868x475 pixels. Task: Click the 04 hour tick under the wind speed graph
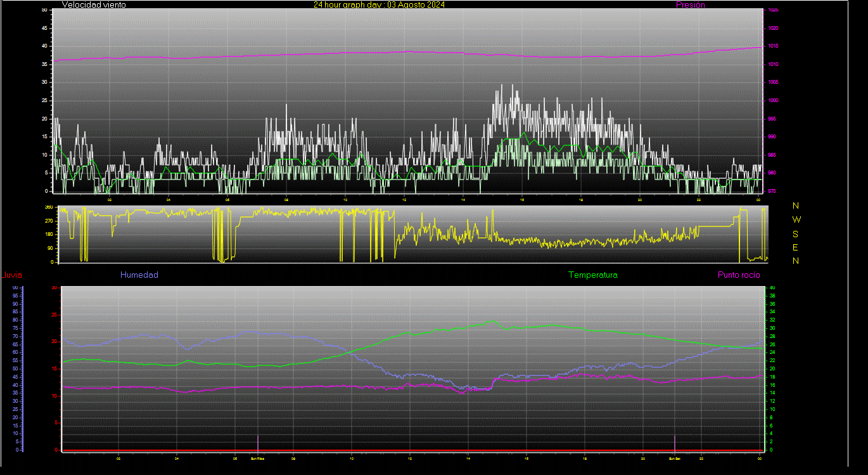coord(169,200)
